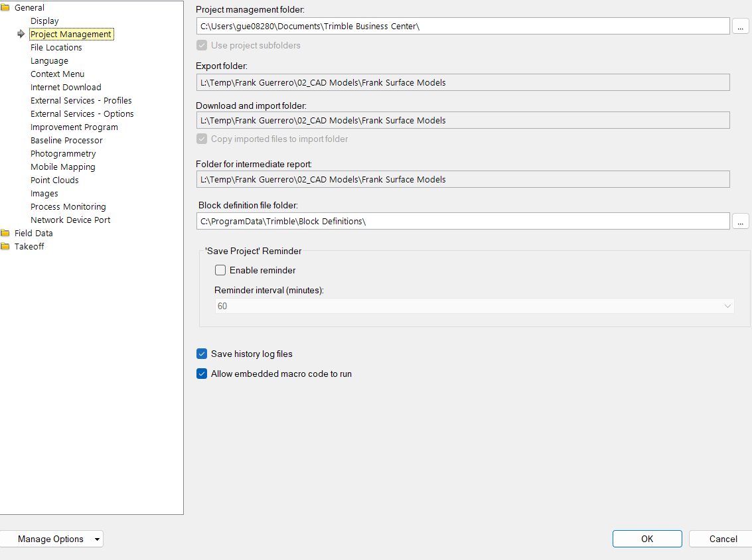
Task: Open the Reminder interval dropdown
Action: tap(727, 306)
